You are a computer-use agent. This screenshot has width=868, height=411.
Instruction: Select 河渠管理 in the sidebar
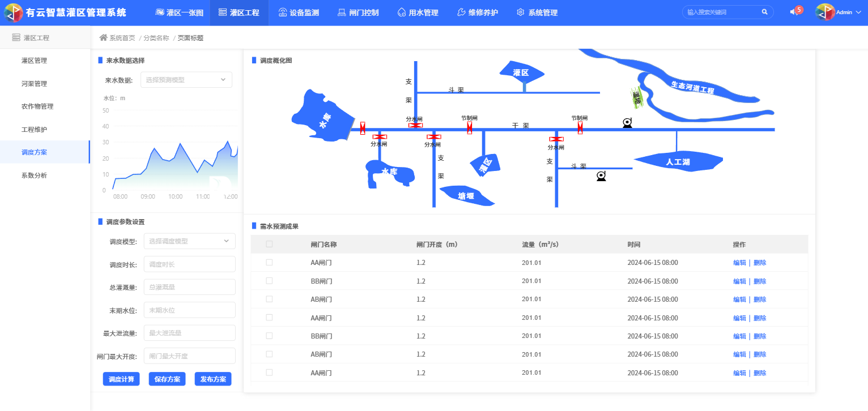[x=34, y=84]
